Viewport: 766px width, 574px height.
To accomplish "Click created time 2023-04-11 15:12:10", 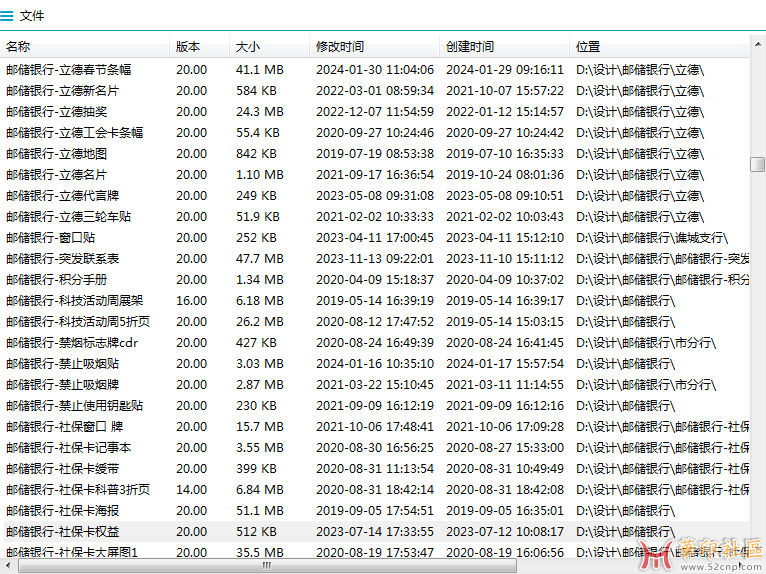I will (x=505, y=238).
